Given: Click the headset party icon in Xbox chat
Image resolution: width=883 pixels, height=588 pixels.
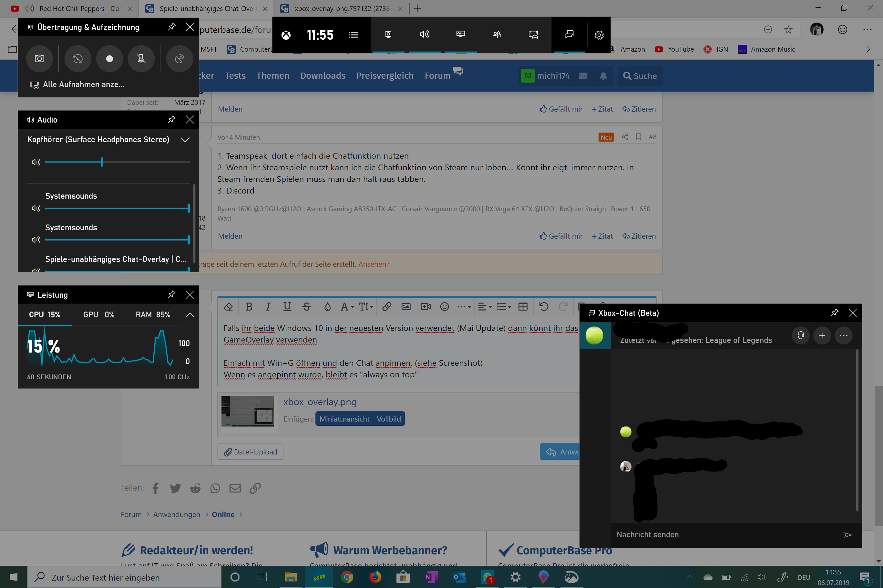Looking at the screenshot, I should (800, 335).
